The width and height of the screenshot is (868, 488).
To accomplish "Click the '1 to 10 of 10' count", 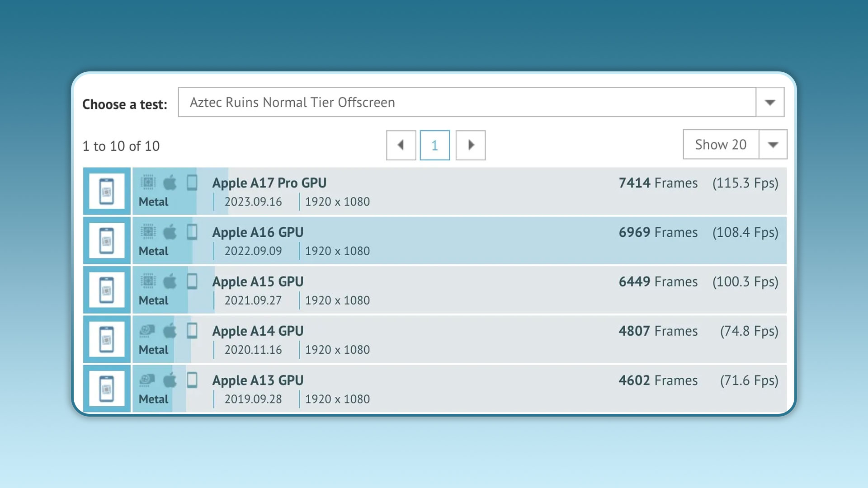I will [x=121, y=146].
